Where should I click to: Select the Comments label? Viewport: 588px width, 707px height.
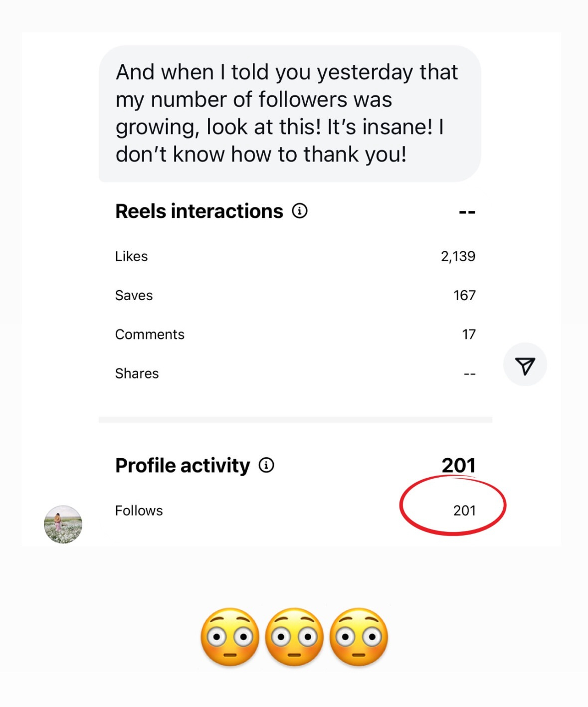pos(150,335)
